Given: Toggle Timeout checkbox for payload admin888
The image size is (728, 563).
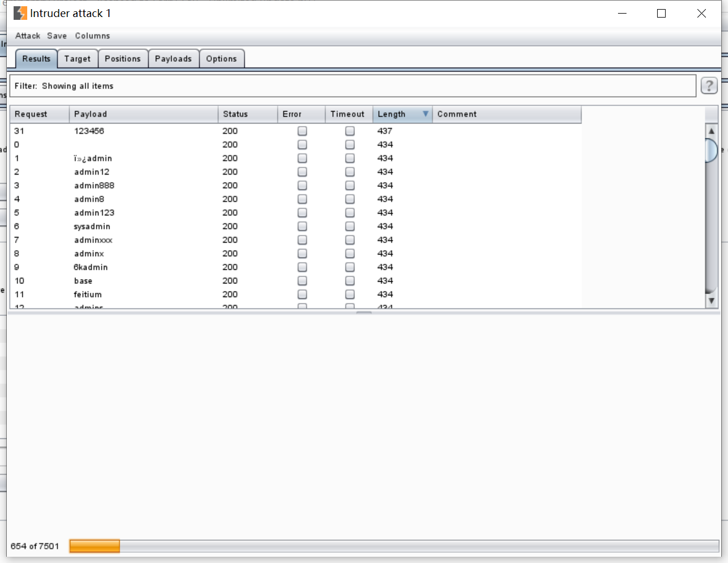Looking at the screenshot, I should 350,185.
